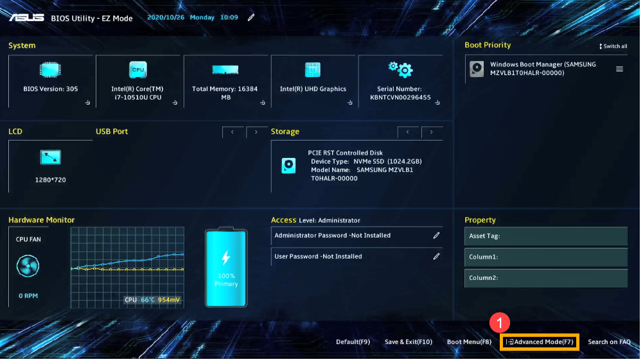Click the Storage disk icon

pos(290,166)
